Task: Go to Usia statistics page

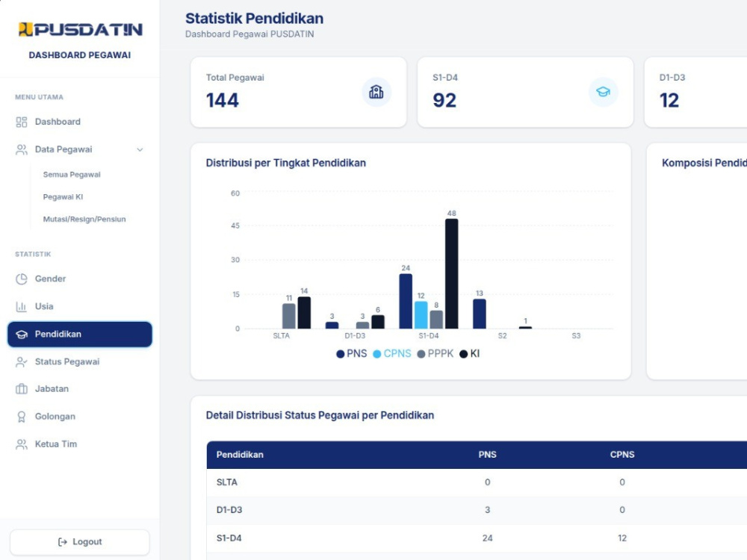Action: 80,307
